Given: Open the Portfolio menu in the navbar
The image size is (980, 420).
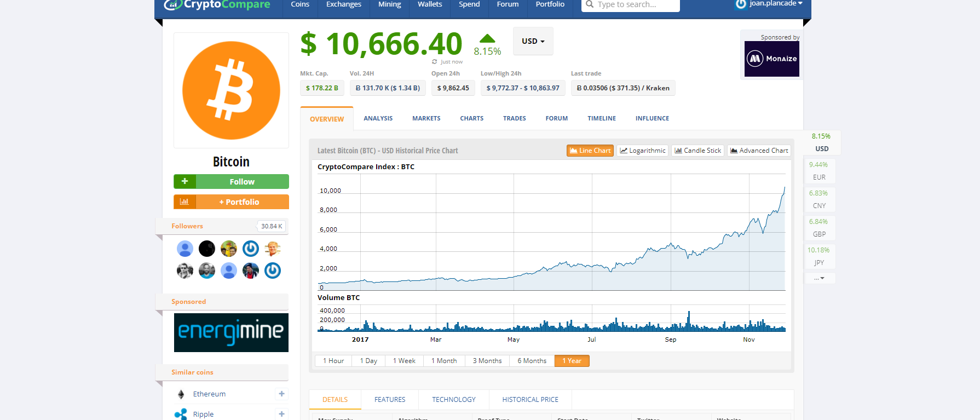Looking at the screenshot, I should tap(550, 4).
